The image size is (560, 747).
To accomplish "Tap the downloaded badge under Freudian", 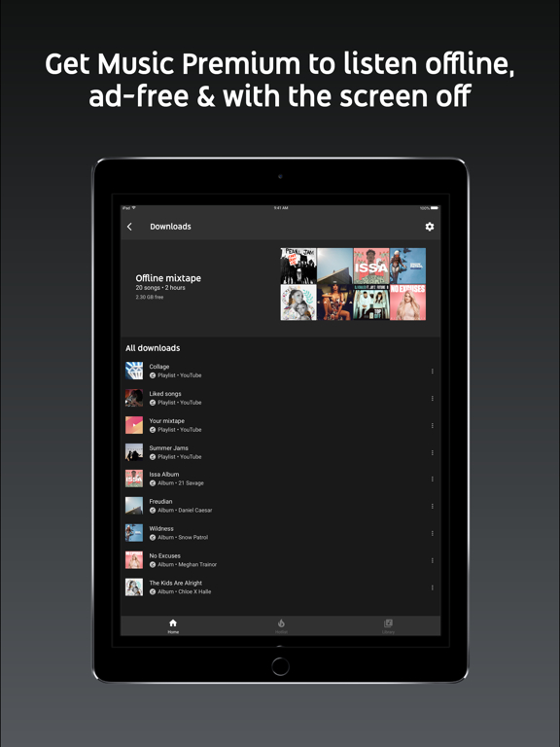I will click(x=153, y=511).
